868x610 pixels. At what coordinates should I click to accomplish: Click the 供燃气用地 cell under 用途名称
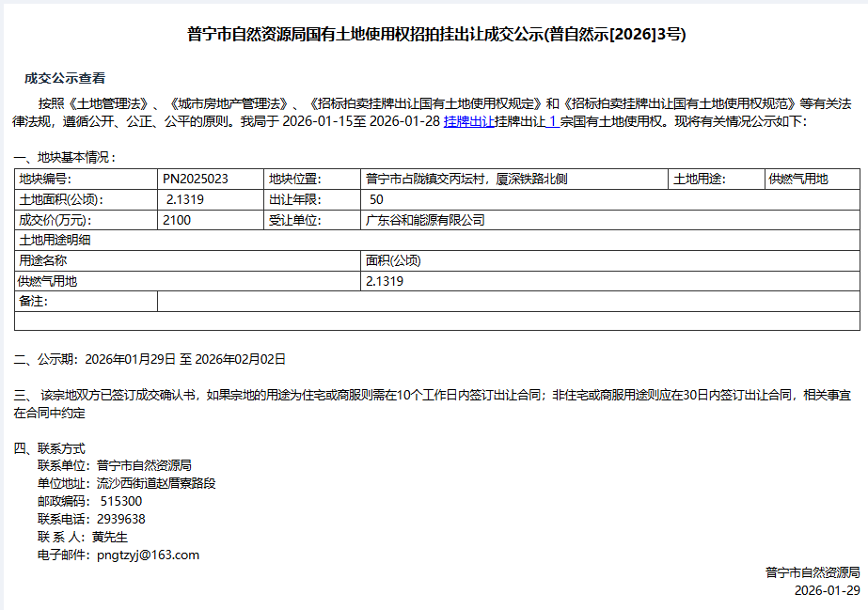(x=49, y=281)
